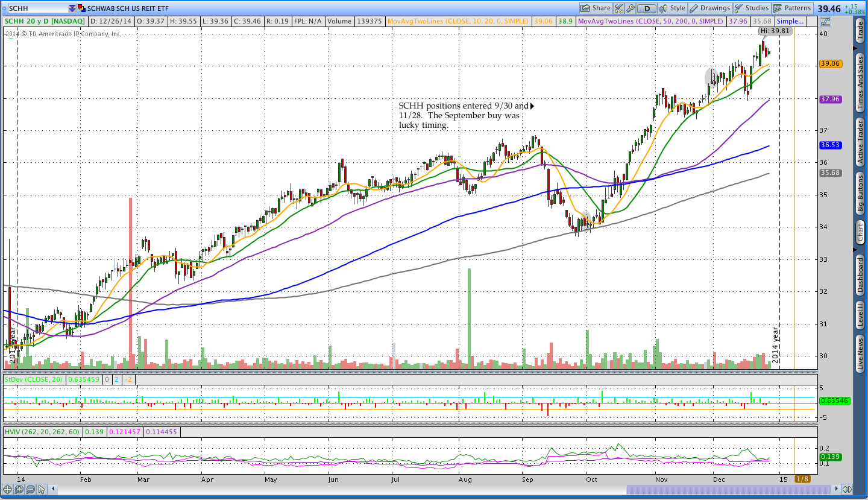Open the Patterns menu

793,8
